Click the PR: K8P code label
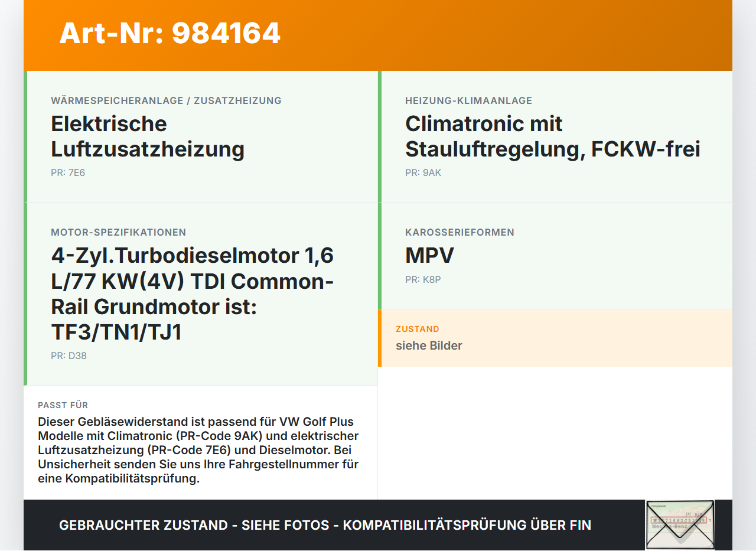Viewport: 756px width, 551px height. pyautogui.click(x=422, y=279)
